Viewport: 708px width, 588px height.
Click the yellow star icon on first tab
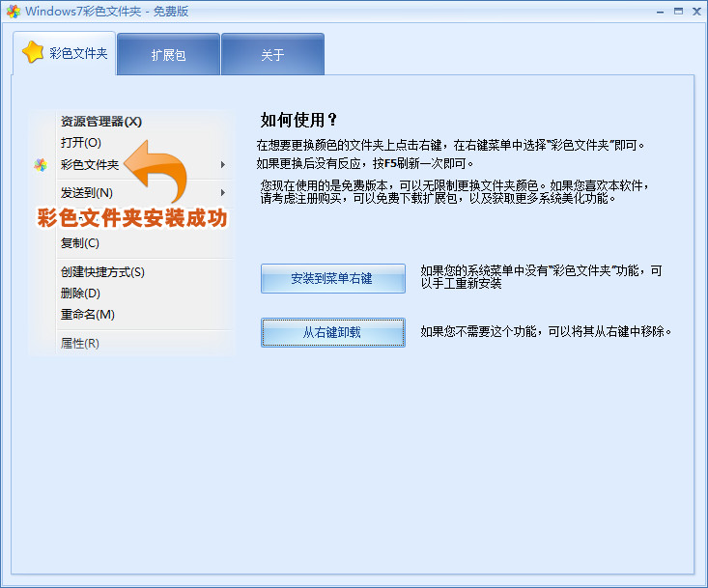pyautogui.click(x=33, y=52)
